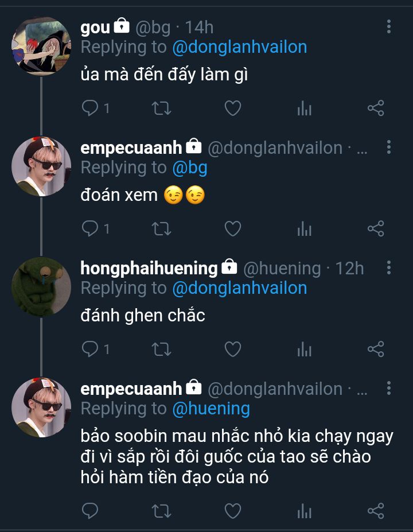This screenshot has height=532, width=413.
Task: View analytics for 'đánh ghen chắc' tweet
Action: pos(304,349)
